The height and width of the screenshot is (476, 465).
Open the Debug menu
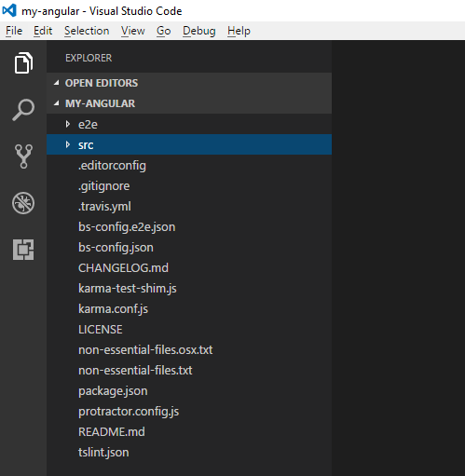pos(199,31)
